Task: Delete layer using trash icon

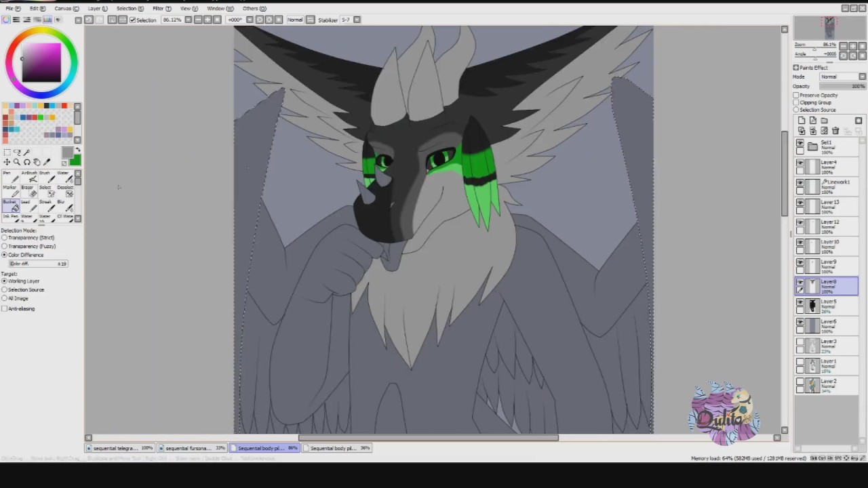Action: click(835, 131)
